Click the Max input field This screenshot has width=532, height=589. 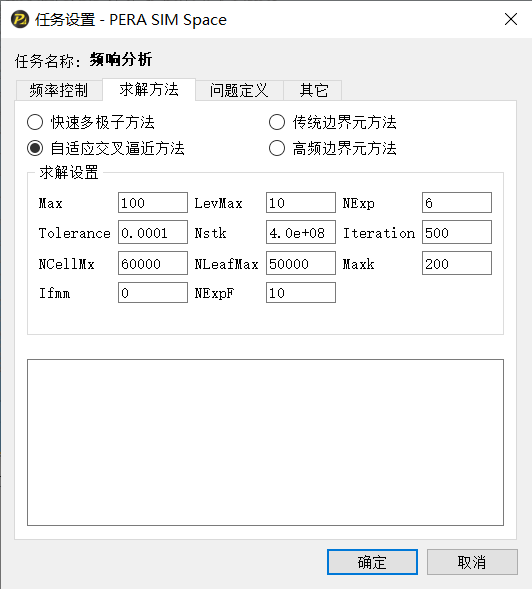pos(153,203)
